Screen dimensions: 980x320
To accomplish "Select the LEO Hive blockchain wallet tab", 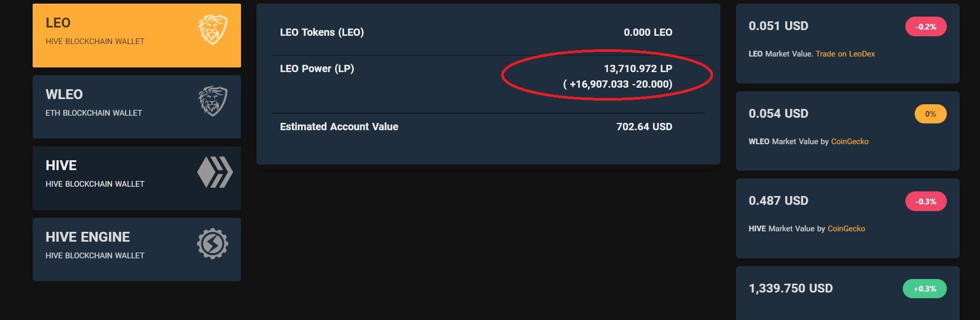I will tap(137, 35).
